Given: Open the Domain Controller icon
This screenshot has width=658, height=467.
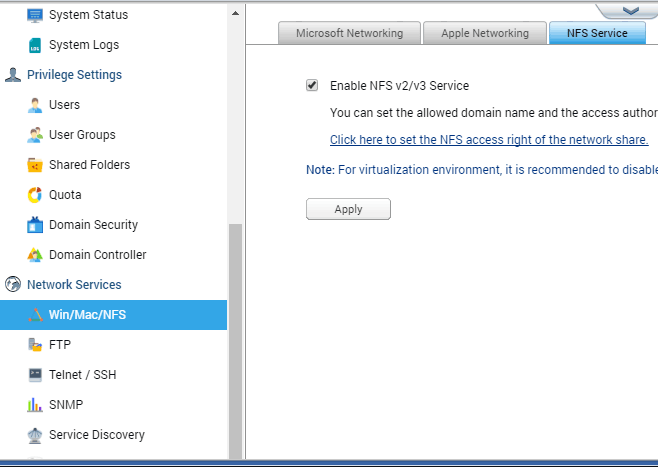Looking at the screenshot, I should 35,255.
